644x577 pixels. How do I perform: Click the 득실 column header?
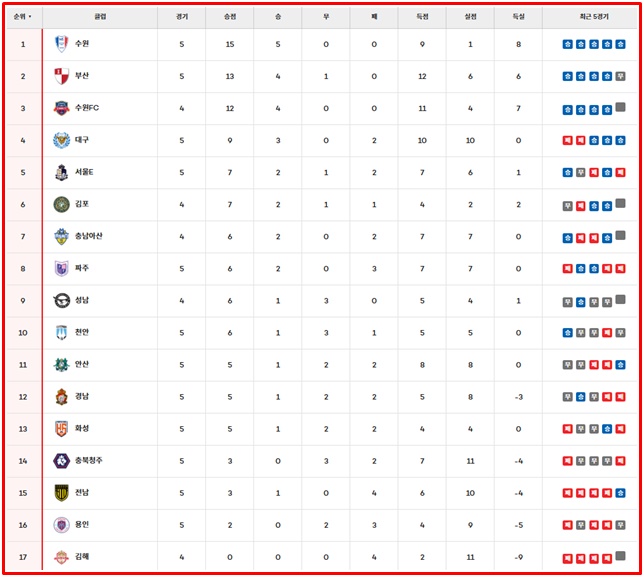(x=518, y=17)
